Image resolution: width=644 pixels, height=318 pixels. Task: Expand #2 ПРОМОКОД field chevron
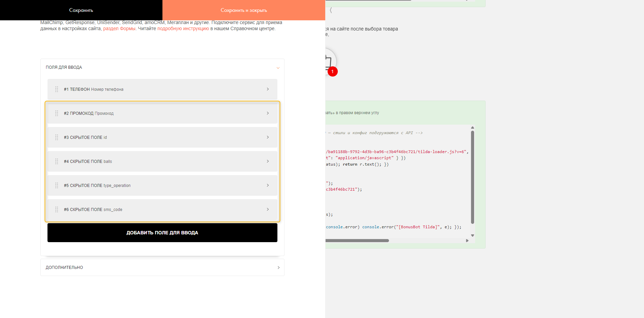[268, 113]
